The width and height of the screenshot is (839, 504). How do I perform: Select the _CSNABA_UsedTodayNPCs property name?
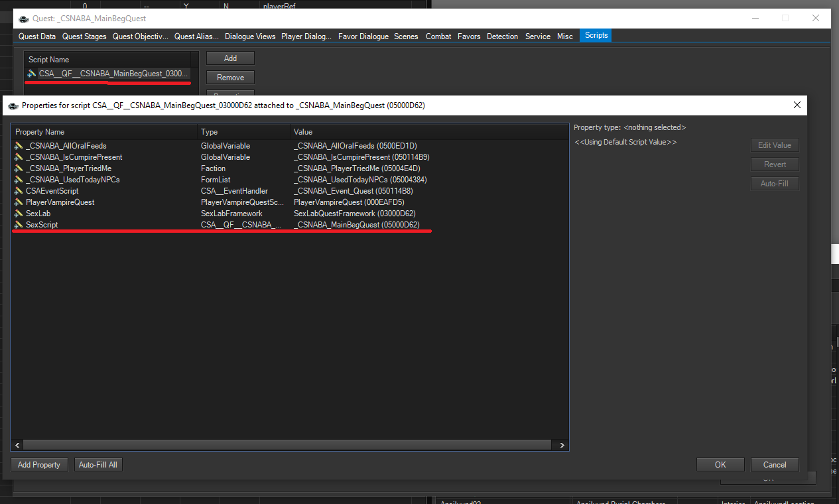72,180
